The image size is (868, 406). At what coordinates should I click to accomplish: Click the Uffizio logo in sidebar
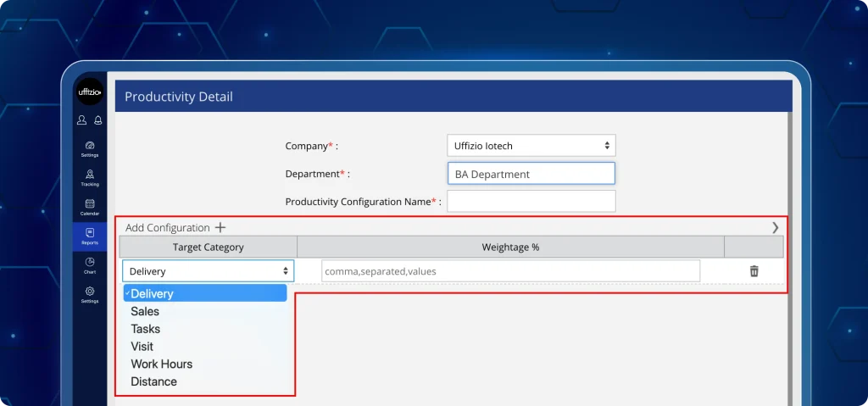[90, 92]
